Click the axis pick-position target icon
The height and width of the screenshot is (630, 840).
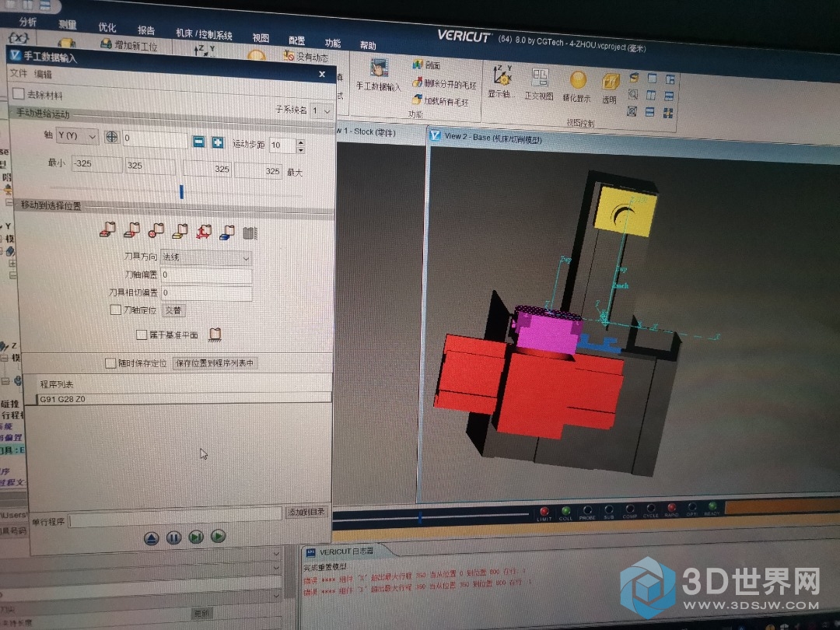111,137
